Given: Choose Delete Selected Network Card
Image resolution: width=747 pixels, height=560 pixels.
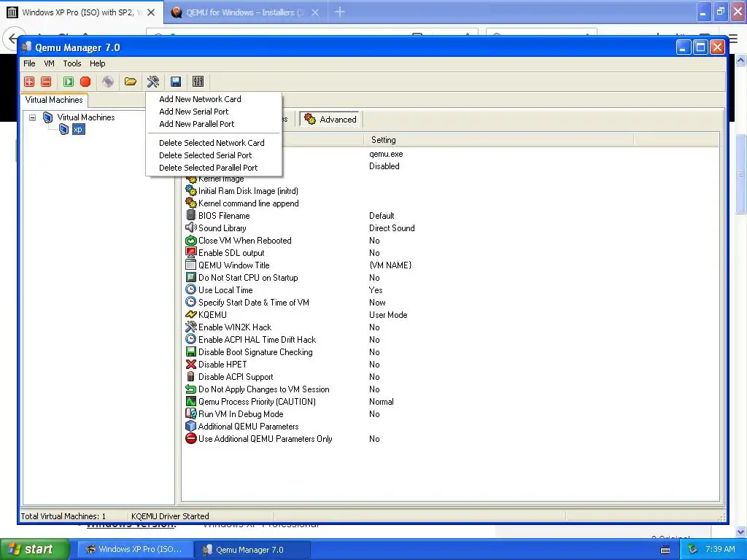Looking at the screenshot, I should pyautogui.click(x=214, y=143).
